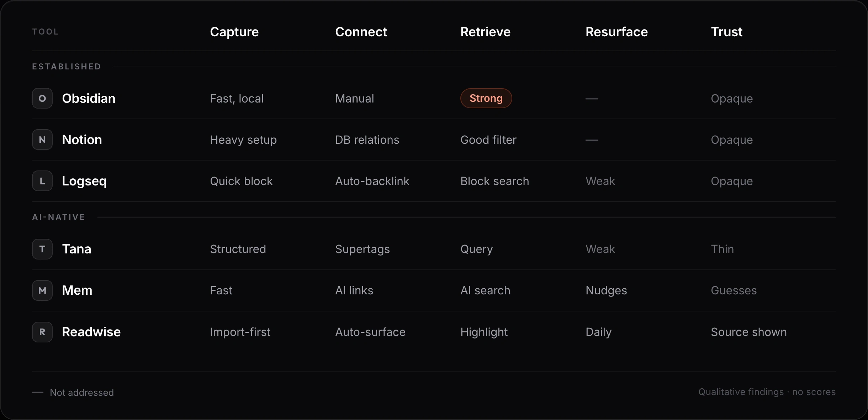Select the Readwise tool name
The width and height of the screenshot is (868, 420).
pos(91,332)
